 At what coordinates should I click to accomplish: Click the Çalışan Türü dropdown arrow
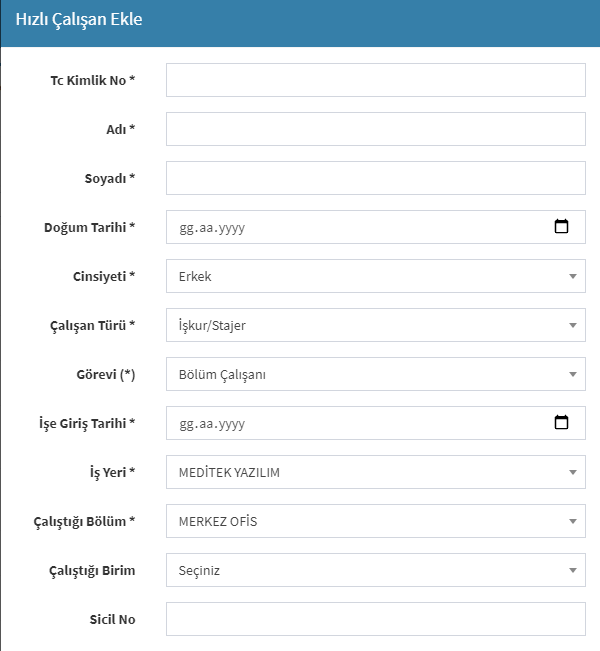tap(573, 326)
